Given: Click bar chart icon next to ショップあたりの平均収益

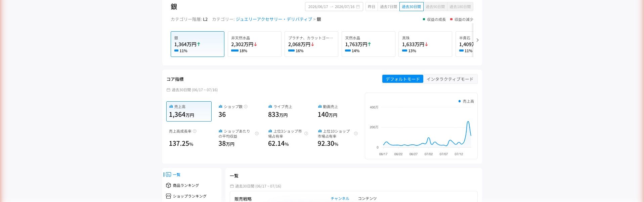Looking at the screenshot, I should pos(220,131).
